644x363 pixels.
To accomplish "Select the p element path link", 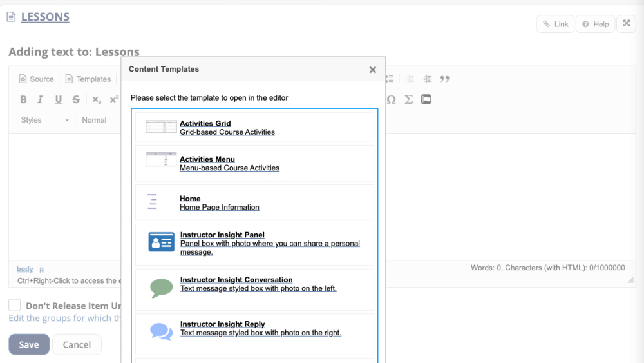I will click(41, 269).
